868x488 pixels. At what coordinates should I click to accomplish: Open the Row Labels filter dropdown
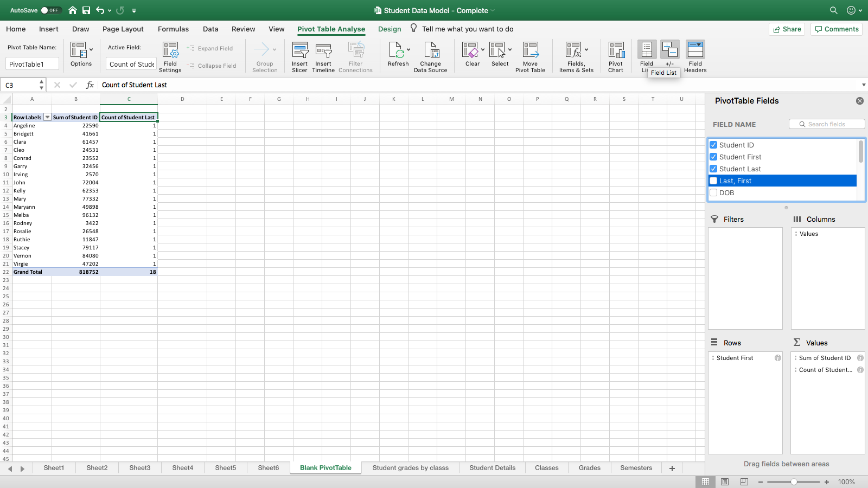pyautogui.click(x=47, y=117)
